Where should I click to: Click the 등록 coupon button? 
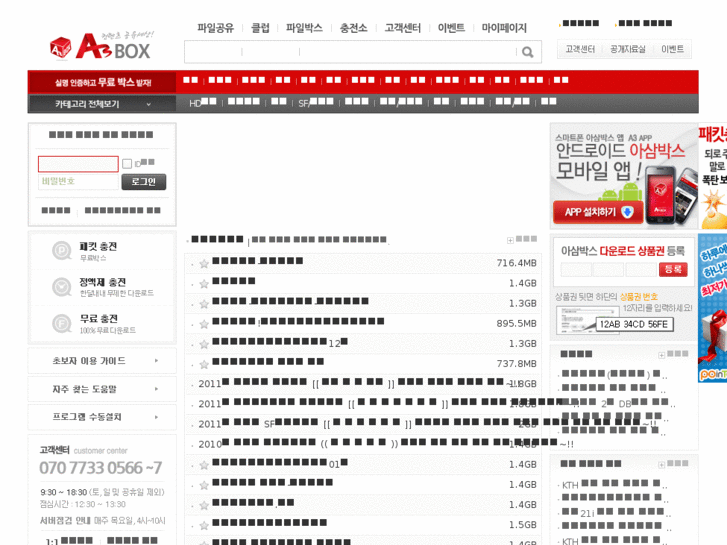[673, 269]
